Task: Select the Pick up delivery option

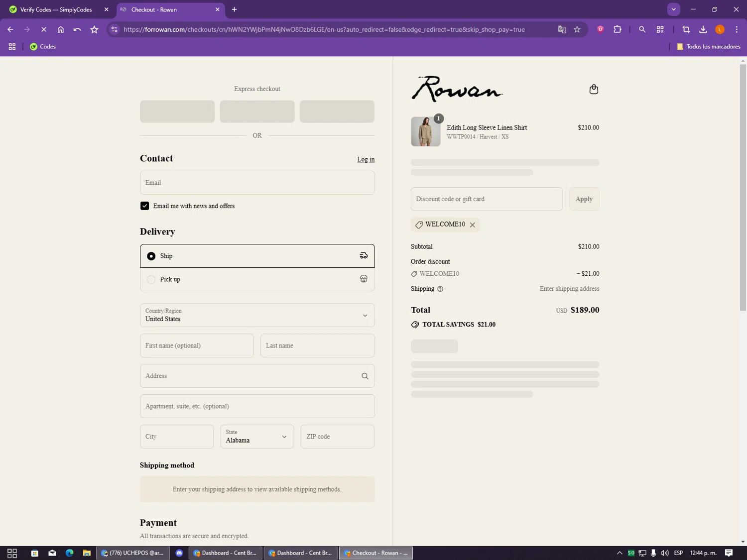Action: coord(257,279)
